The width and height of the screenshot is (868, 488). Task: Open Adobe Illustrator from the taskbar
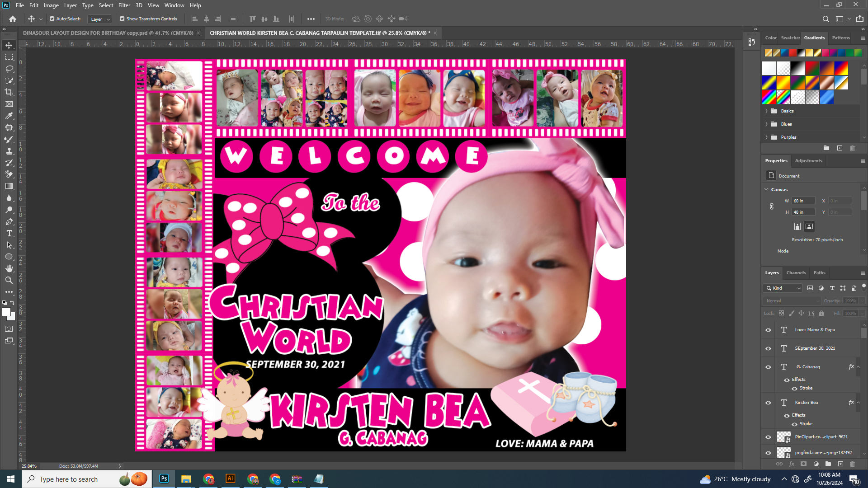click(x=230, y=479)
